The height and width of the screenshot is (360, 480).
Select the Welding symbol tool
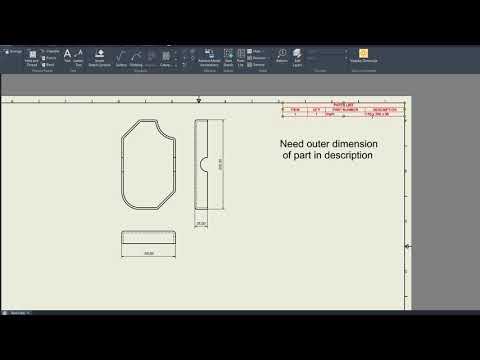point(136,58)
